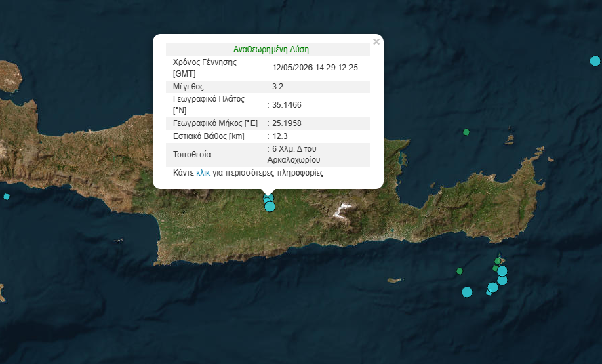Click the magnitude value 3.2 in the popup
602x364 pixels.
[x=277, y=86]
